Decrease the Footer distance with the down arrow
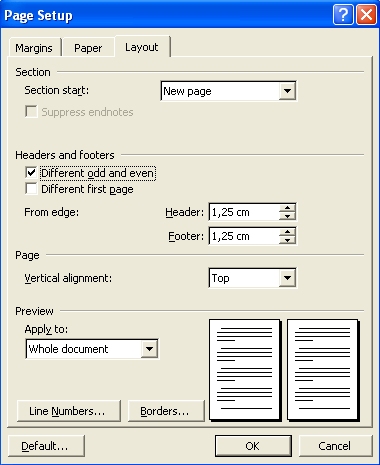This screenshot has height=465, width=380. [x=287, y=240]
